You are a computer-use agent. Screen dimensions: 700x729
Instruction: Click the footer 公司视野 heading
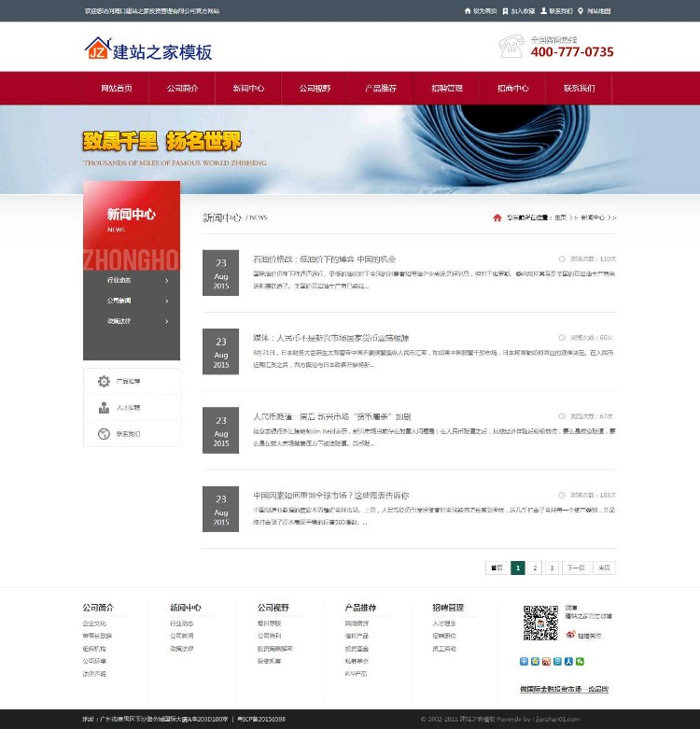point(273,608)
